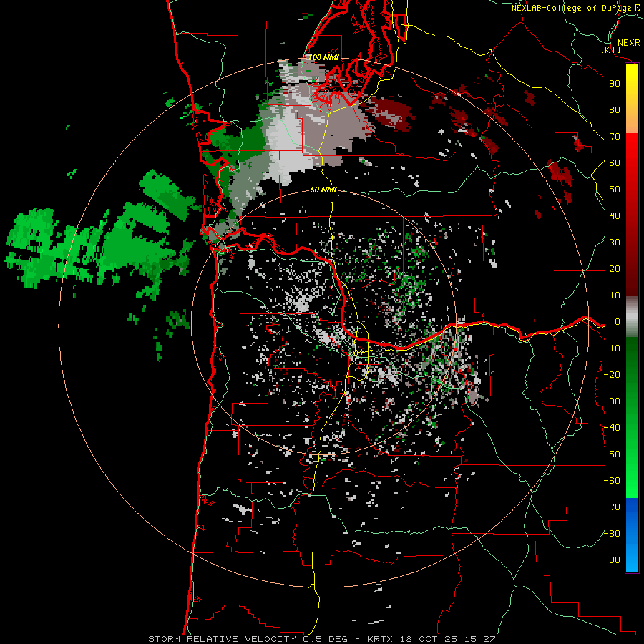The image size is (644, 644).
Task: Select the 60 value on velocity scale
Action: click(615, 163)
